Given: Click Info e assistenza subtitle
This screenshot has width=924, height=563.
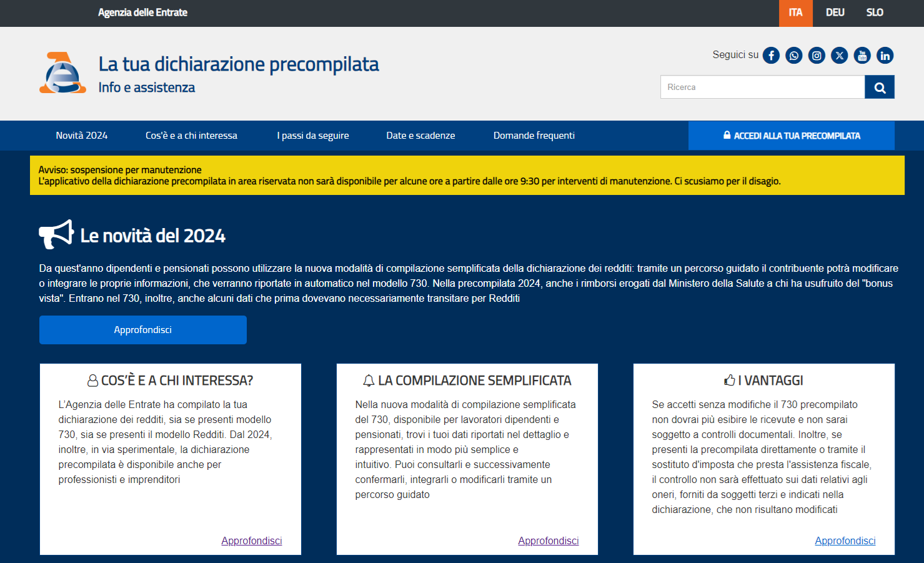Looking at the screenshot, I should pyautogui.click(x=147, y=87).
